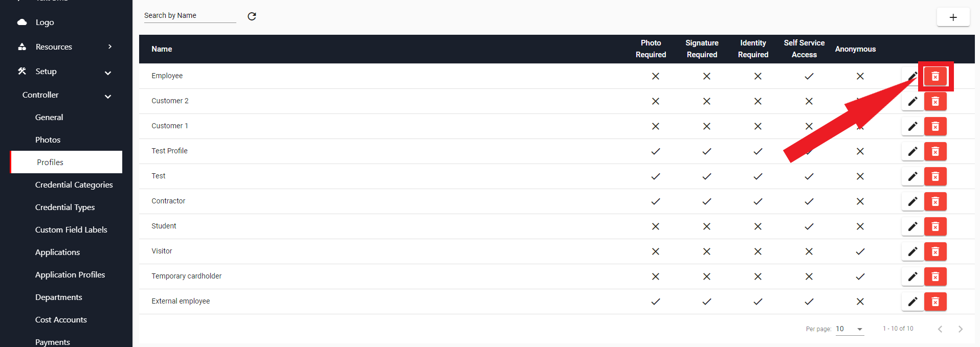Click the trash icon for Student

(x=935, y=226)
